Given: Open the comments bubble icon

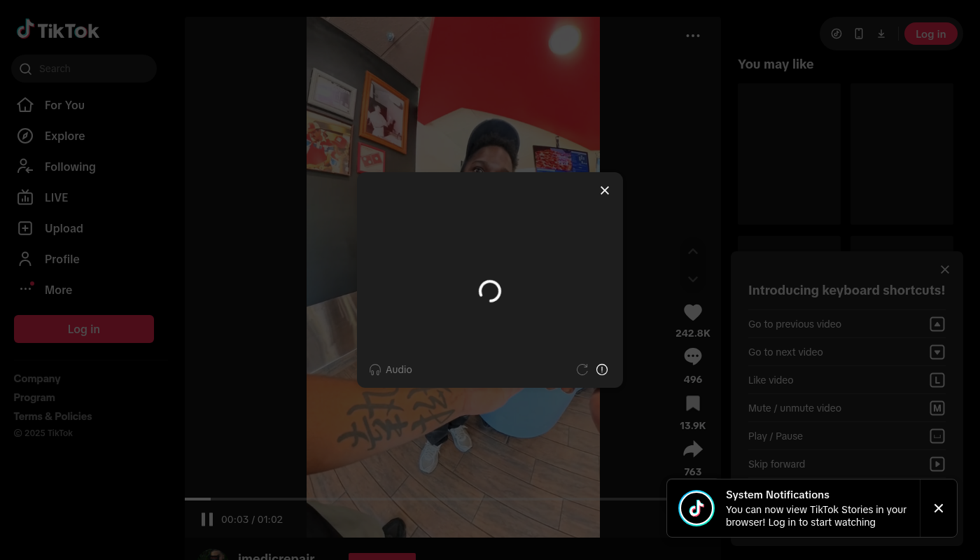Looking at the screenshot, I should (x=692, y=357).
